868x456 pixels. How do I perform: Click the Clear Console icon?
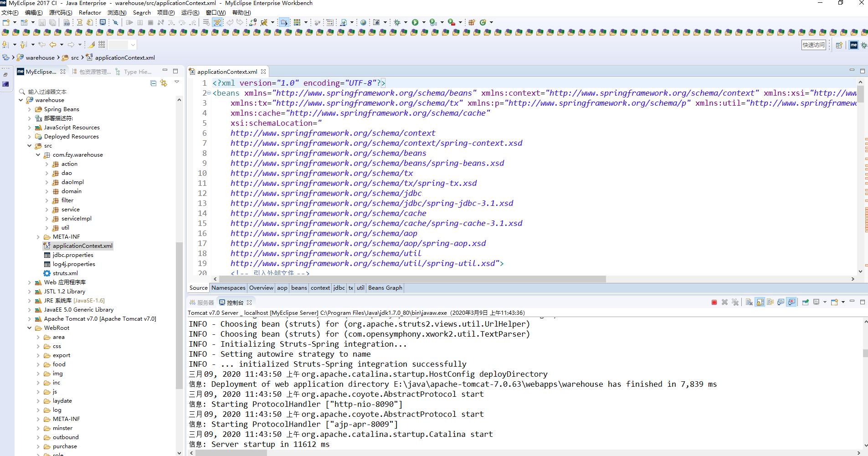pos(749,302)
